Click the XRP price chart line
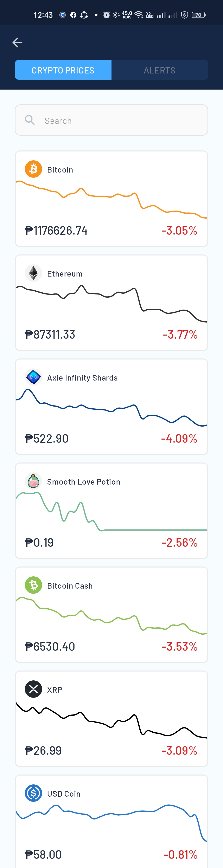This screenshot has width=223, height=868. pos(111,720)
